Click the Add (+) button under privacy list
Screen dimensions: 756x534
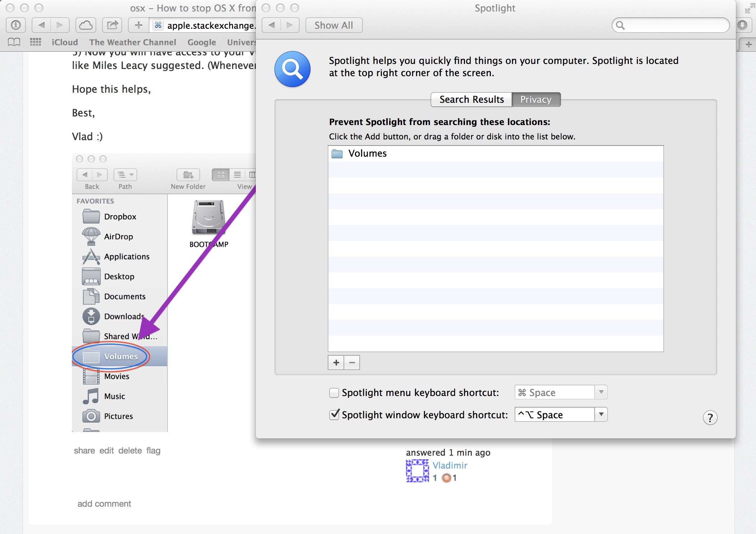pos(336,363)
